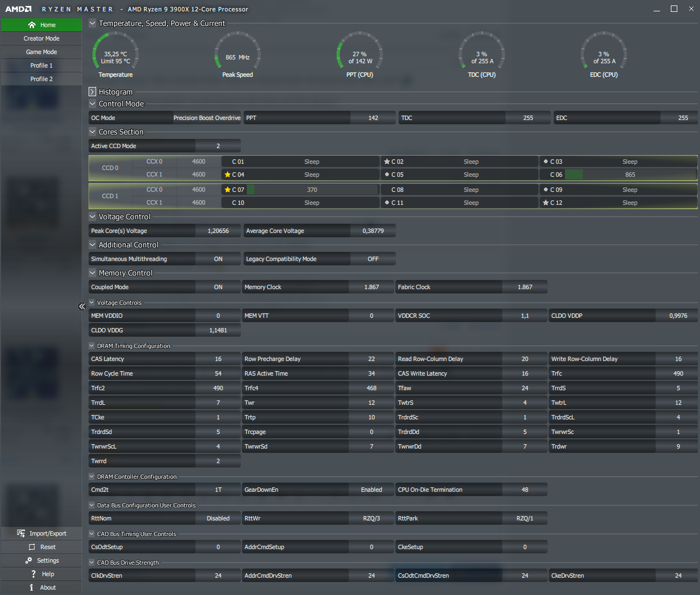700x595 pixels.
Task: Click the Trfc4 value 468
Action: [372, 388]
